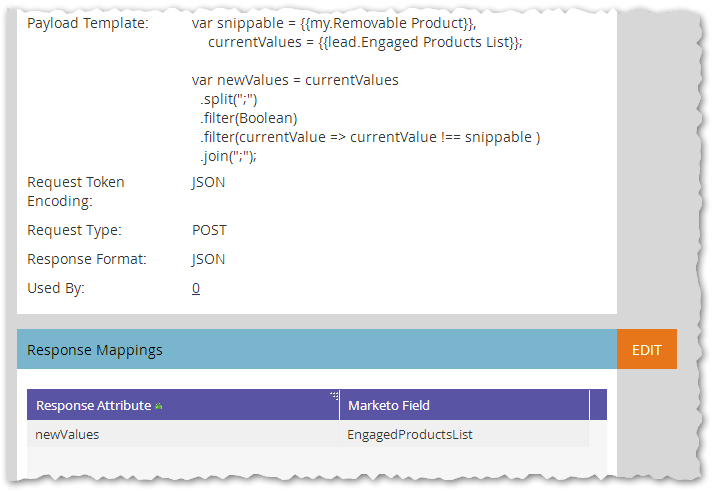
Task: Click the Response Format label
Action: [x=87, y=259]
